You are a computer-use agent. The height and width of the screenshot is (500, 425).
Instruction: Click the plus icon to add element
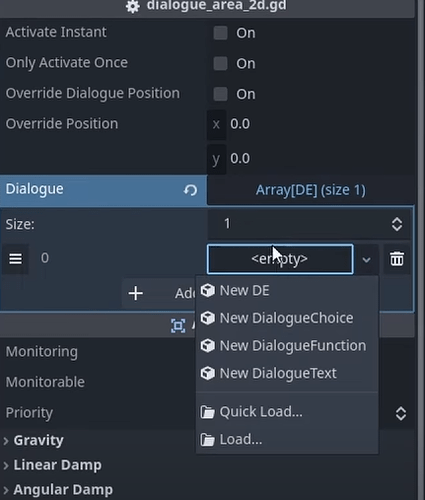136,293
